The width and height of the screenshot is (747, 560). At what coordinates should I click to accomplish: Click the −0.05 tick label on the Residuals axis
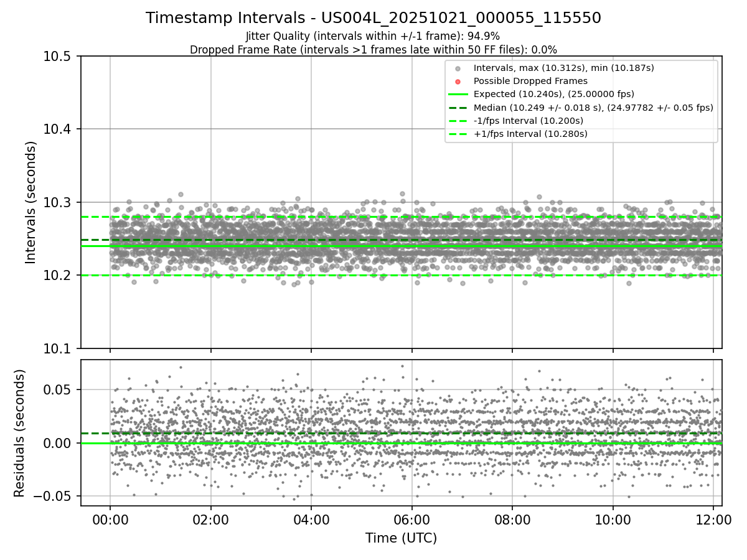point(54,497)
